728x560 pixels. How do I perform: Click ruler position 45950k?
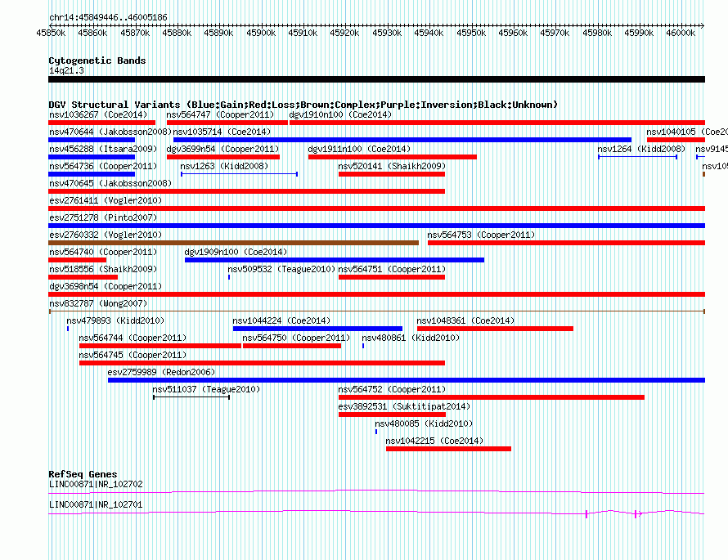pyautogui.click(x=471, y=33)
